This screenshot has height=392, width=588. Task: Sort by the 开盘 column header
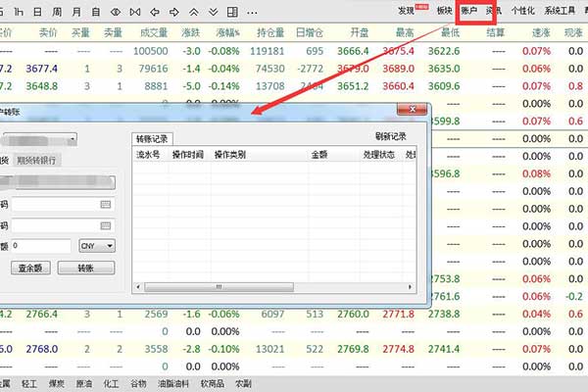point(360,33)
